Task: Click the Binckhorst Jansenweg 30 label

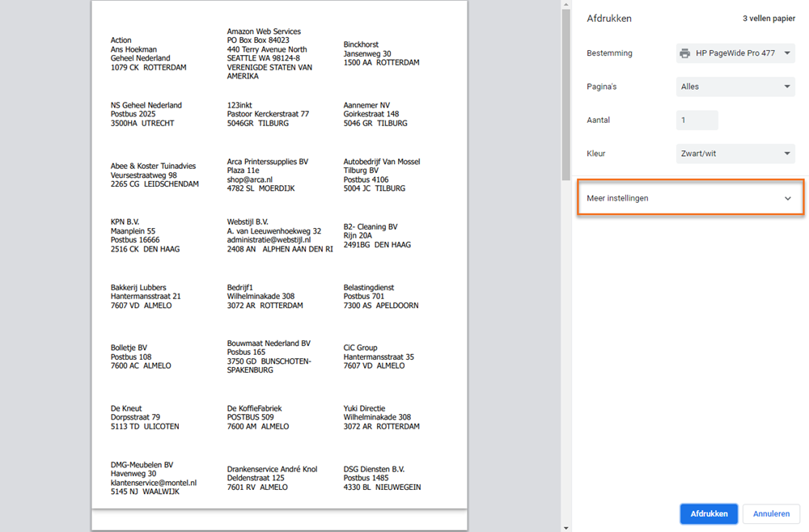Action: click(x=381, y=53)
